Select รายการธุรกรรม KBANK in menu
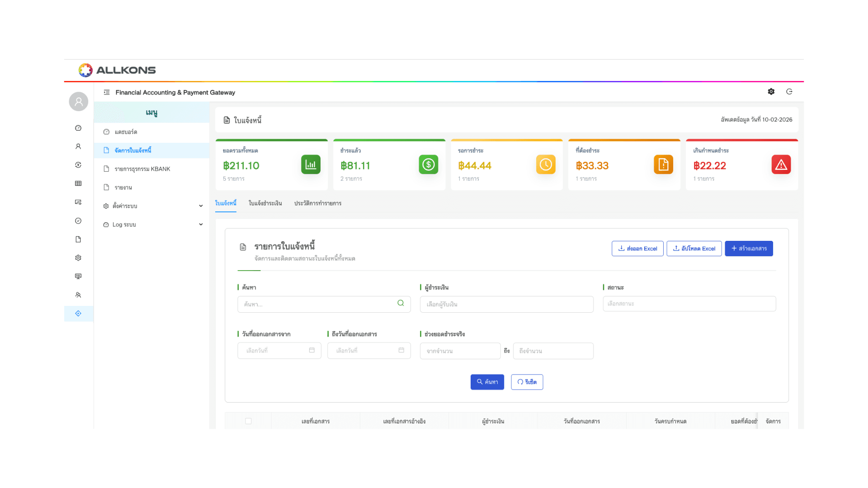This screenshot has width=868, height=488. click(142, 169)
